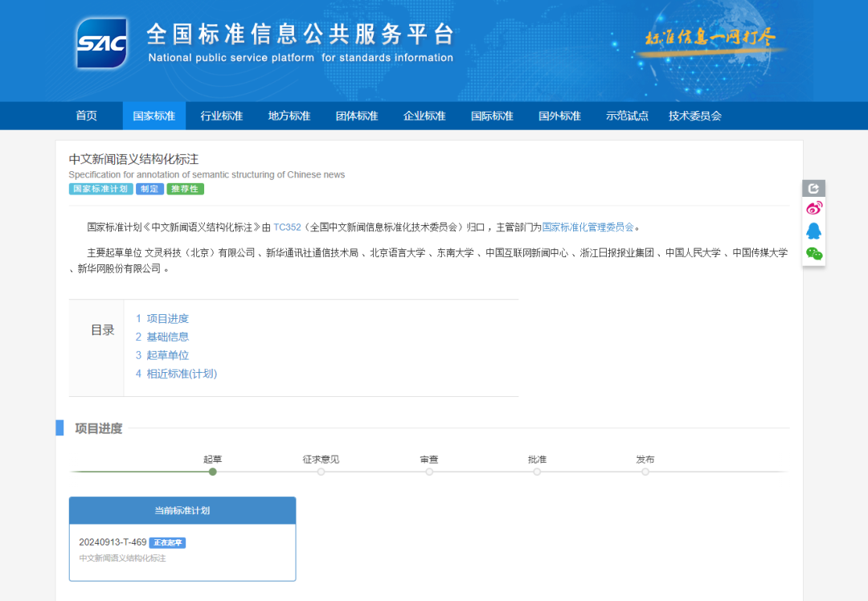Open the 团体标准 section
Screen dimensions: 868x601
pyautogui.click(x=356, y=116)
